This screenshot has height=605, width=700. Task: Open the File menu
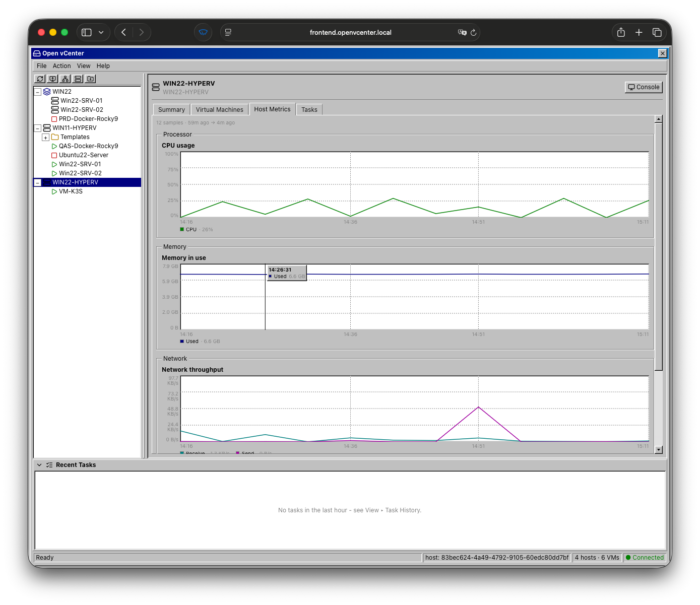(42, 66)
